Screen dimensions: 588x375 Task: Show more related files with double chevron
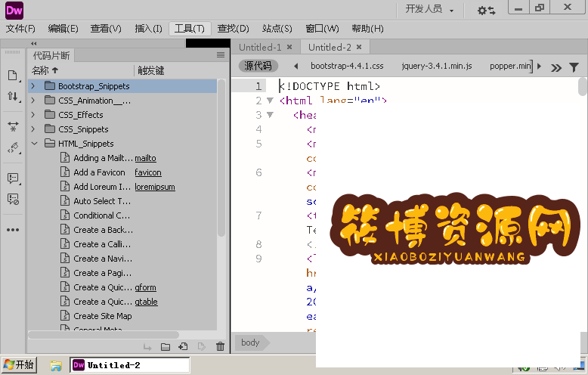tap(556, 67)
